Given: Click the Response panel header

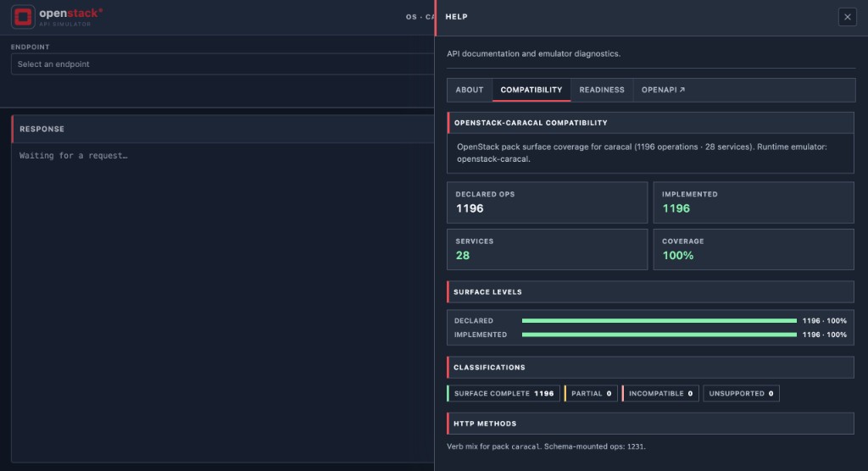Looking at the screenshot, I should [x=223, y=129].
